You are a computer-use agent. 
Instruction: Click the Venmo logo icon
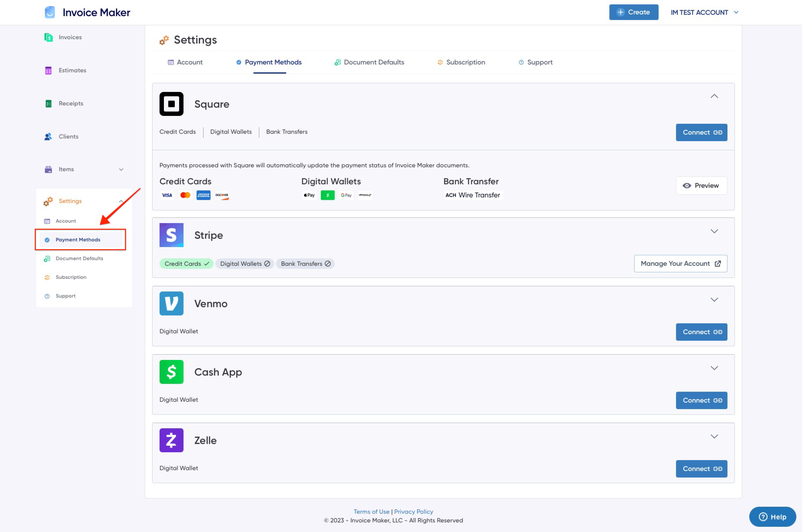[171, 304]
